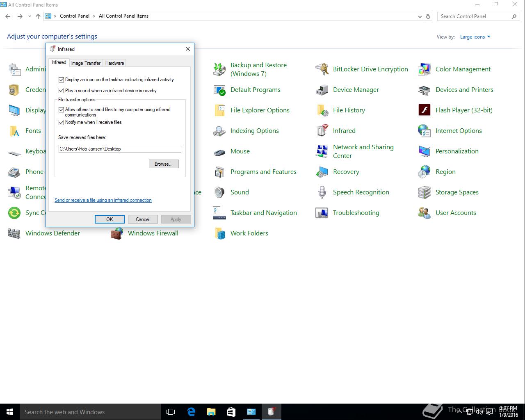Launch Microsoft Edge from the taskbar

point(191,412)
